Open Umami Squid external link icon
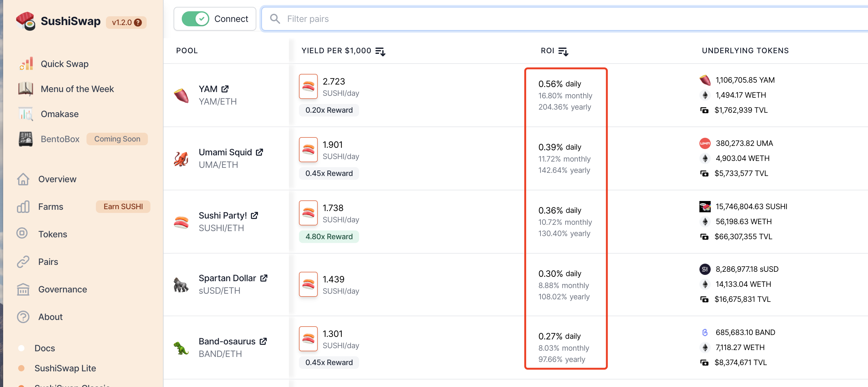Viewport: 868px width, 387px height. (259, 152)
